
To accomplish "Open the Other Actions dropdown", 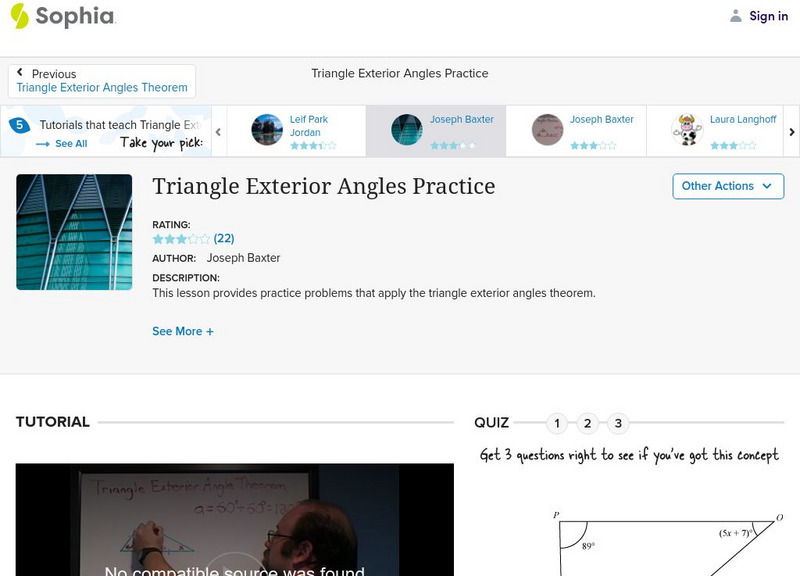I will click(x=727, y=186).
